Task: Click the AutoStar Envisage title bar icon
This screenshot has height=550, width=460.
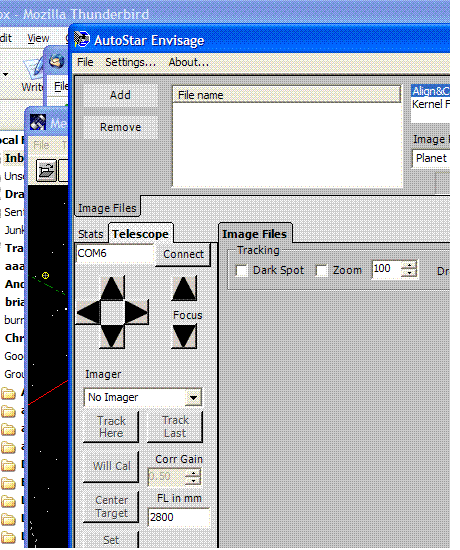Action: point(82,40)
